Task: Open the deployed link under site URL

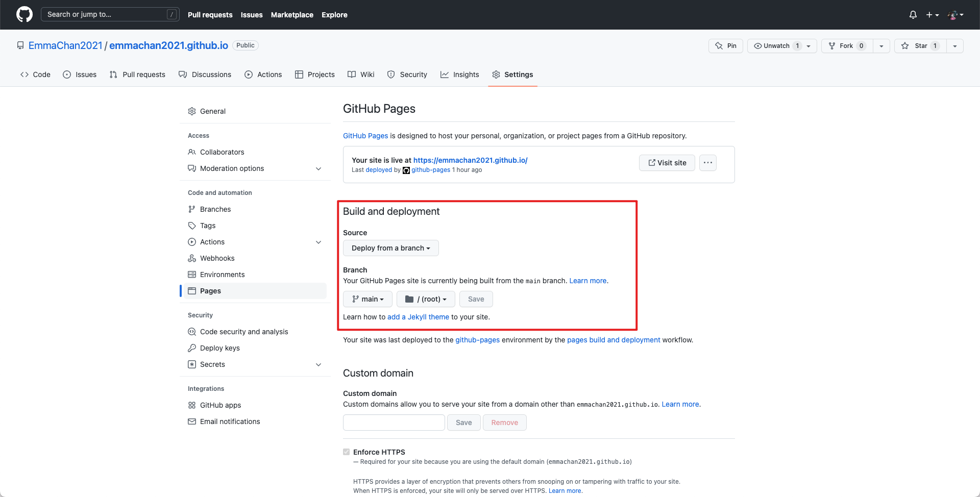Action: tap(379, 170)
